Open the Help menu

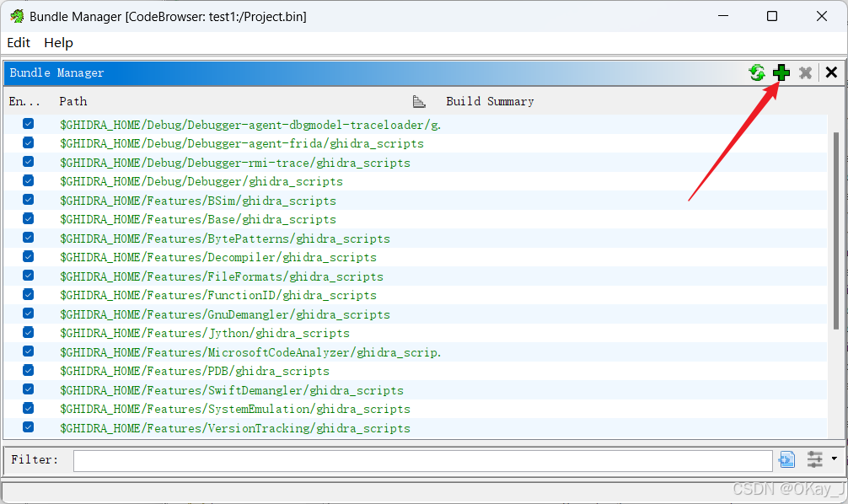tap(58, 43)
